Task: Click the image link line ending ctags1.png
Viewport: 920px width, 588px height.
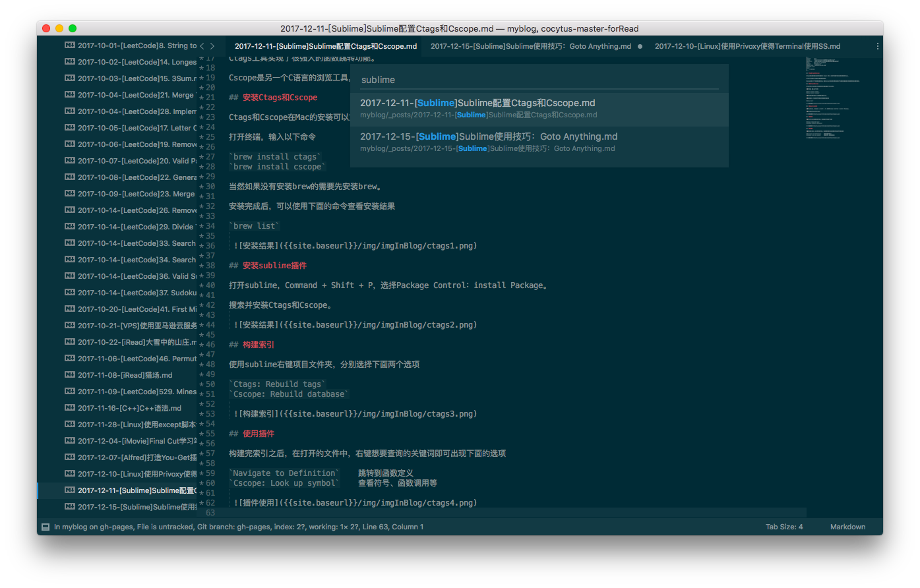Action: click(x=355, y=246)
